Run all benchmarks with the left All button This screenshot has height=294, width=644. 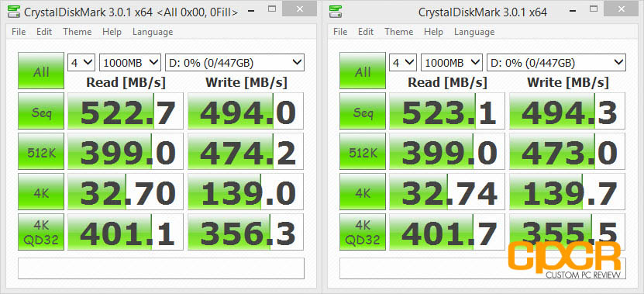(41, 71)
